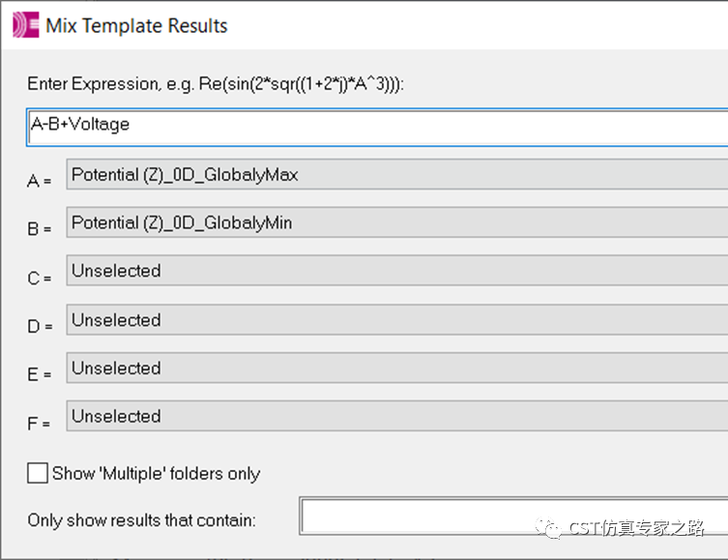Screen dimensions: 728x560
Task: Click the WeChat watermark logo icon
Action: tap(548, 528)
